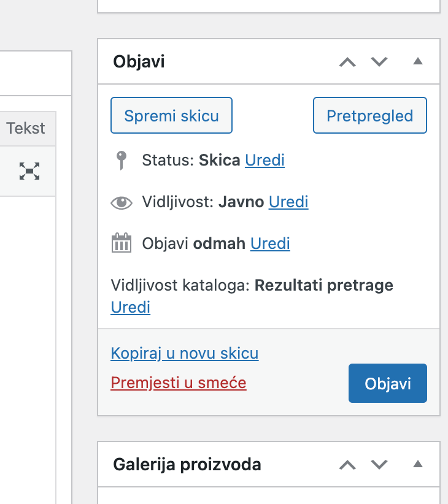Image resolution: width=448 pixels, height=504 pixels.
Task: Click Premjesti u smeće to trash the product
Action: tap(178, 382)
